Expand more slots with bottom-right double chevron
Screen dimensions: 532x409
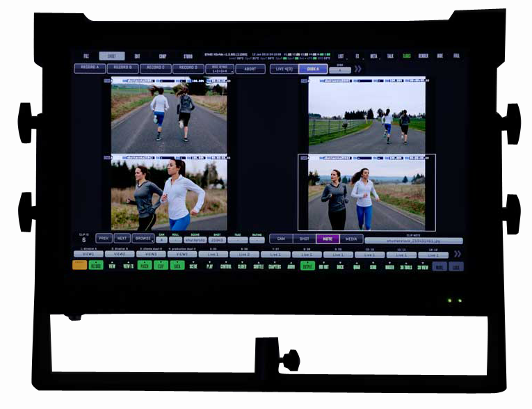tap(457, 254)
